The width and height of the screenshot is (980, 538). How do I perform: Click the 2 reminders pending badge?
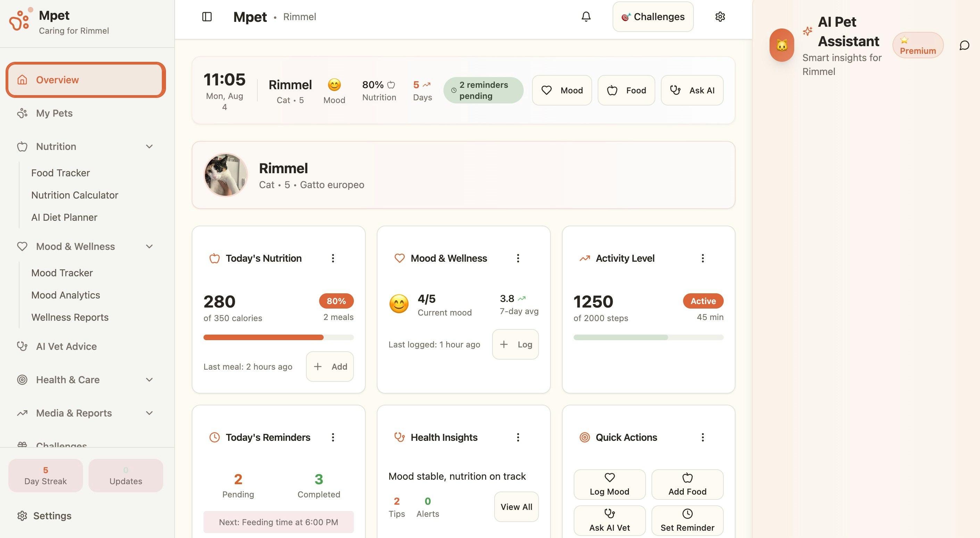(x=483, y=90)
